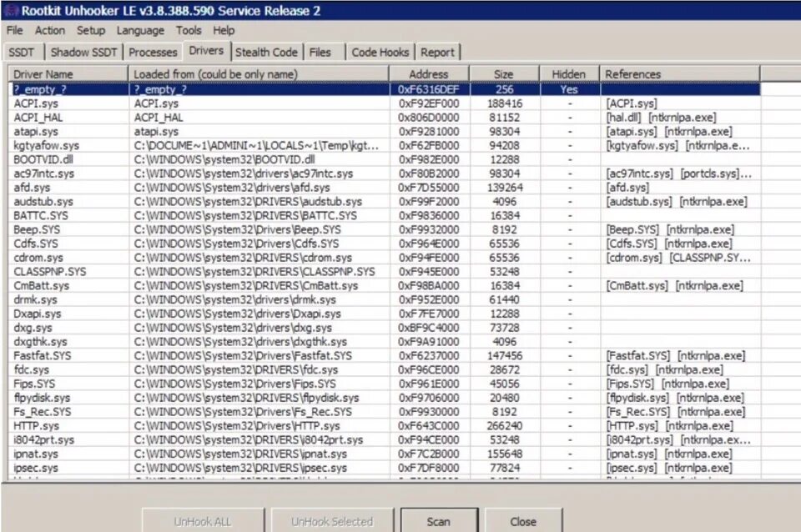Click the Scan button
The height and width of the screenshot is (532, 801).
click(439, 521)
